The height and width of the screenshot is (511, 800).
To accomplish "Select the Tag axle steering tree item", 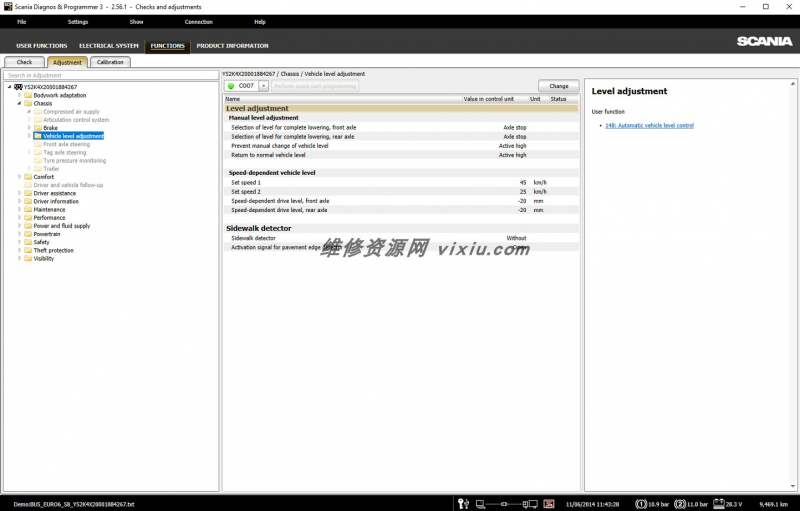I will [65, 152].
